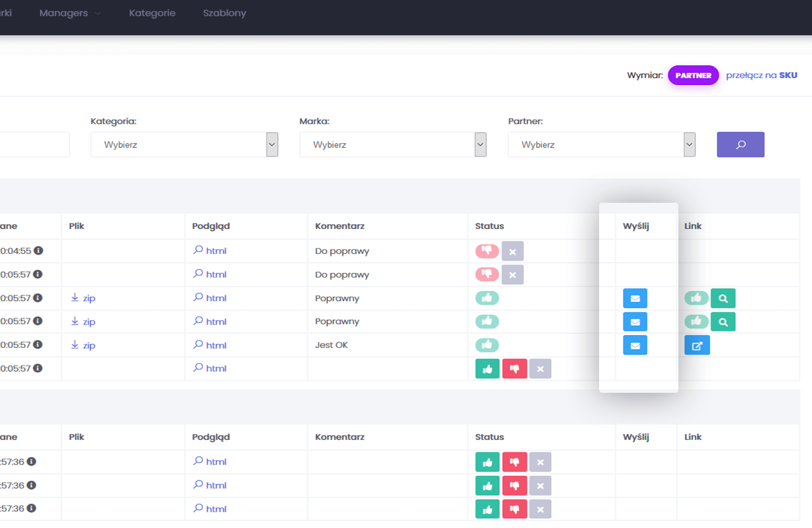Click thumbs-down status in the 0:04:55 row
This screenshot has width=812, height=528.
tap(487, 251)
